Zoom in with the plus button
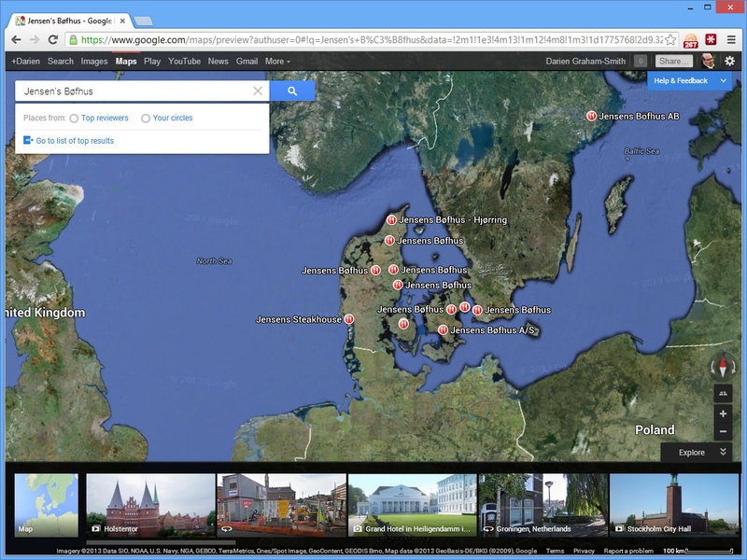Screen dimensions: 747x560 723,413
